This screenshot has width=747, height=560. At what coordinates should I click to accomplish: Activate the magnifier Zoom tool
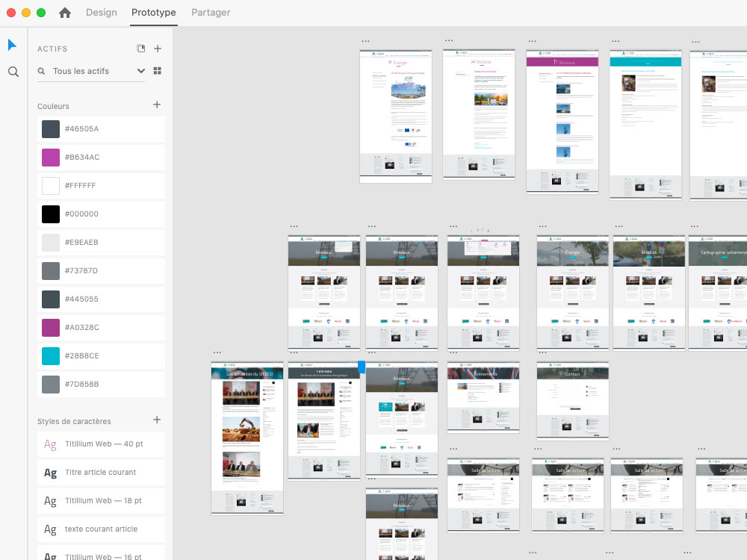tap(13, 72)
